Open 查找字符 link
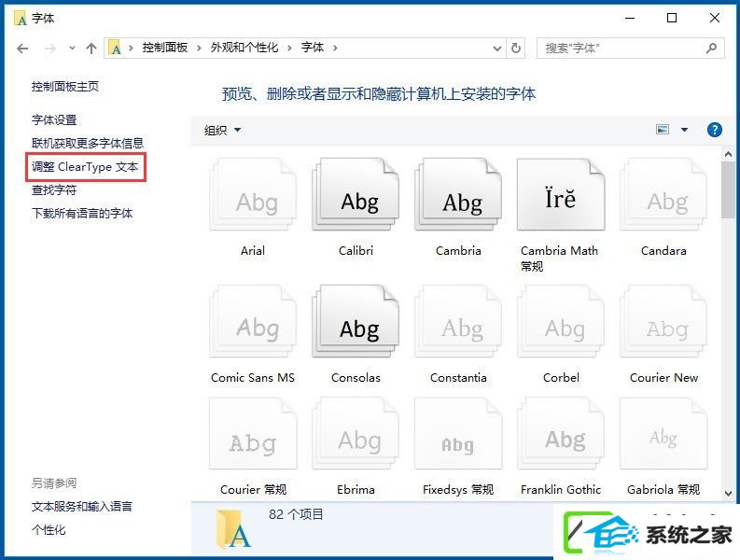740x560 pixels. [x=54, y=189]
